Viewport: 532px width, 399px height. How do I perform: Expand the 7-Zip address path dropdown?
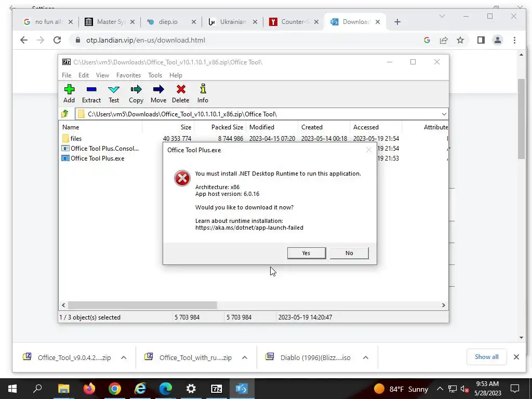(444, 114)
